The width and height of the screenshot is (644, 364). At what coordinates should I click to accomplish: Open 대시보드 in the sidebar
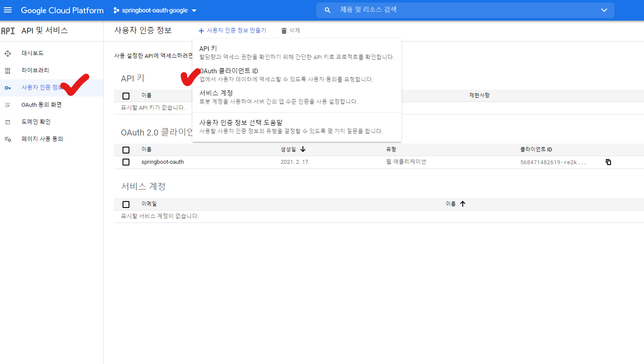(51, 53)
